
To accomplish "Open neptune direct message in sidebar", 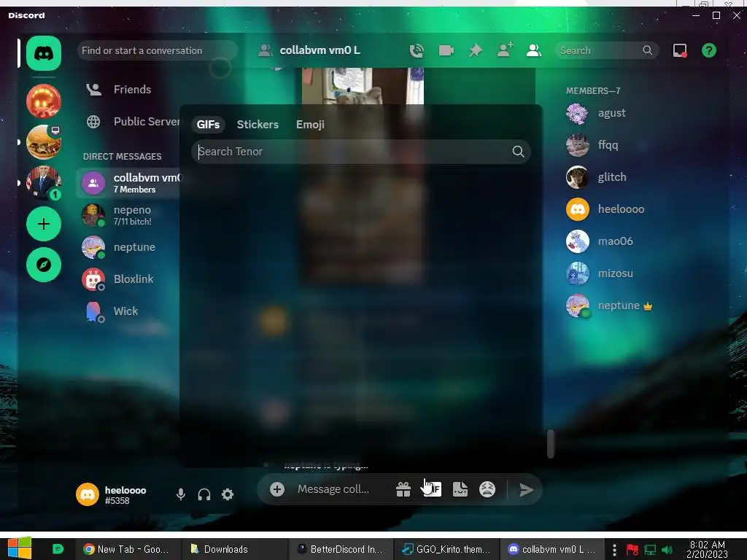I will 128,247.
